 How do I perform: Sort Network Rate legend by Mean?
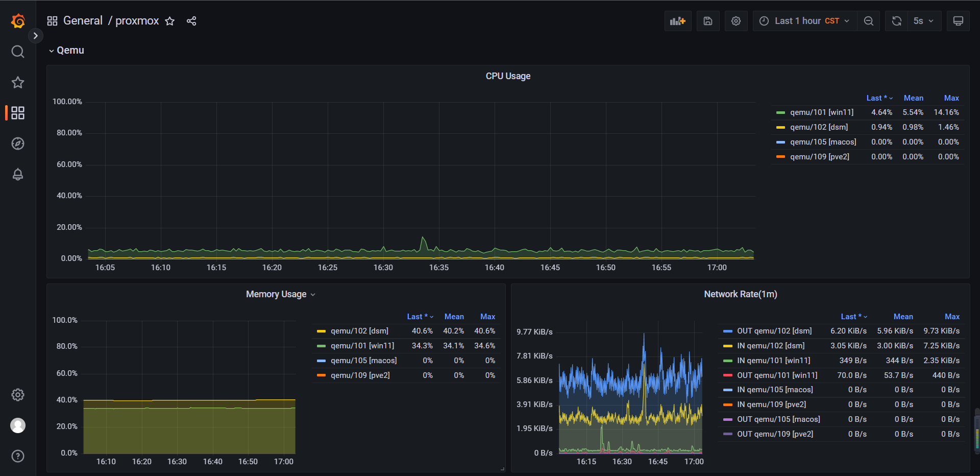pos(903,317)
